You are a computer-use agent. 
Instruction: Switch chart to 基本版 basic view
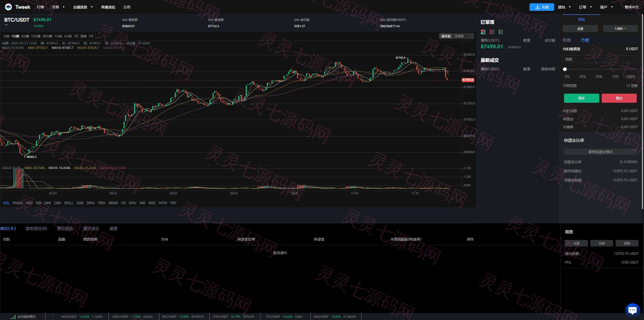point(446,36)
